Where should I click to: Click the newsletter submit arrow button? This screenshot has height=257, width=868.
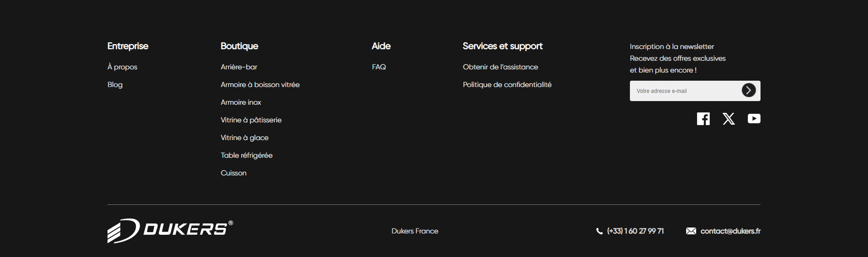pyautogui.click(x=748, y=90)
